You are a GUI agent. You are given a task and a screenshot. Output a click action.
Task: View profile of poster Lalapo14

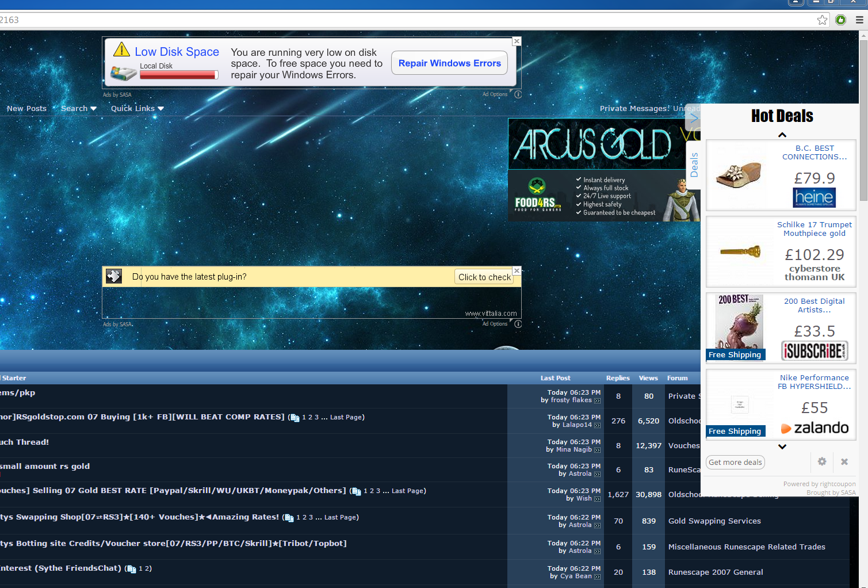pyautogui.click(x=577, y=425)
